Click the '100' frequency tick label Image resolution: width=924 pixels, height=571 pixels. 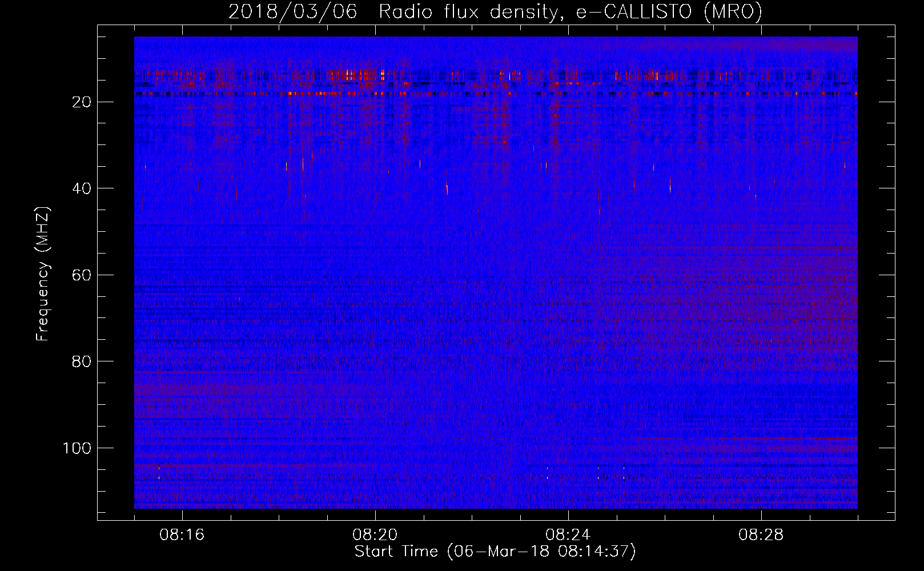(x=77, y=448)
